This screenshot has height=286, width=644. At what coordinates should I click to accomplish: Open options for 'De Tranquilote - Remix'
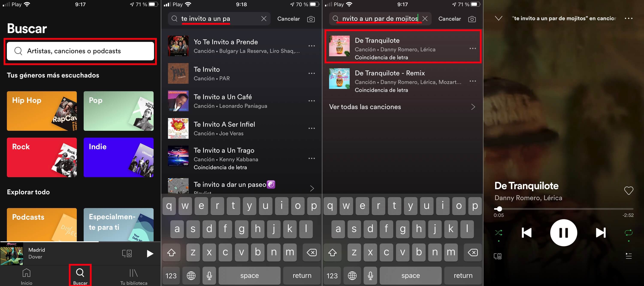(473, 81)
